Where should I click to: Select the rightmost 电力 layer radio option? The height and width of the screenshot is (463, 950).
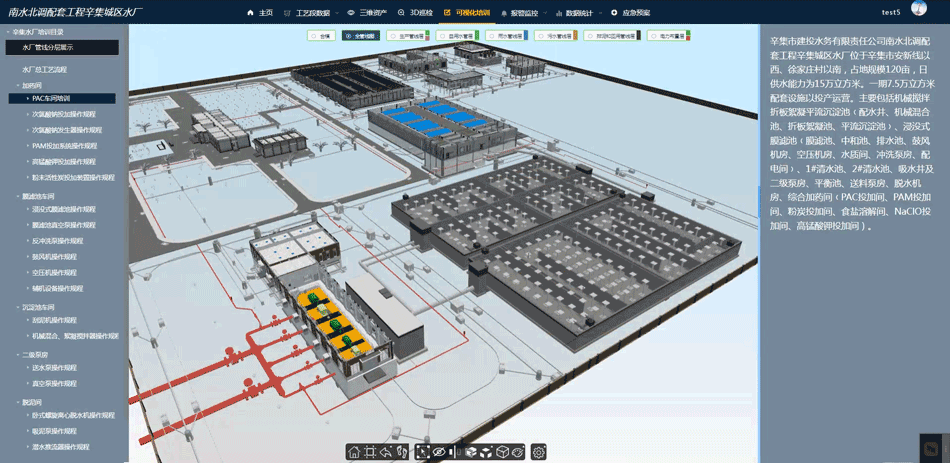tap(654, 35)
